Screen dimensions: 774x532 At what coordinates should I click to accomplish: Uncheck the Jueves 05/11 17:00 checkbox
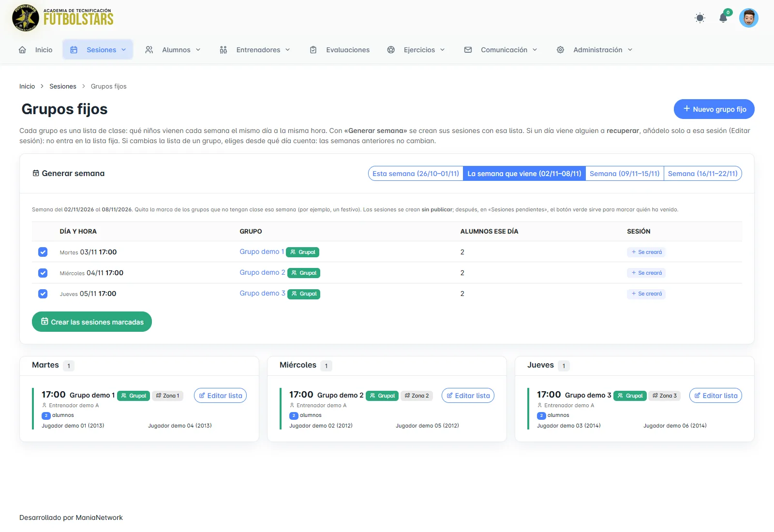pyautogui.click(x=43, y=294)
